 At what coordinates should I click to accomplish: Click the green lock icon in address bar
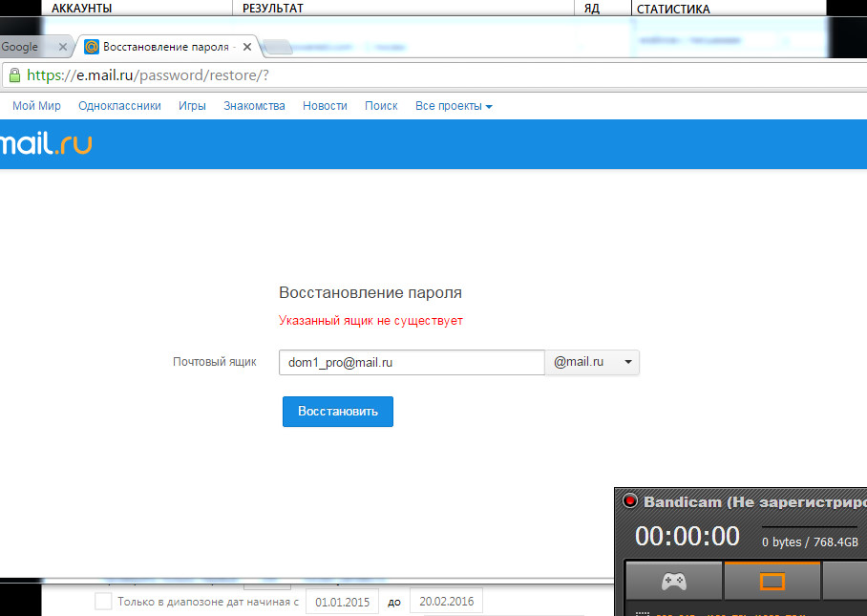pyautogui.click(x=15, y=75)
